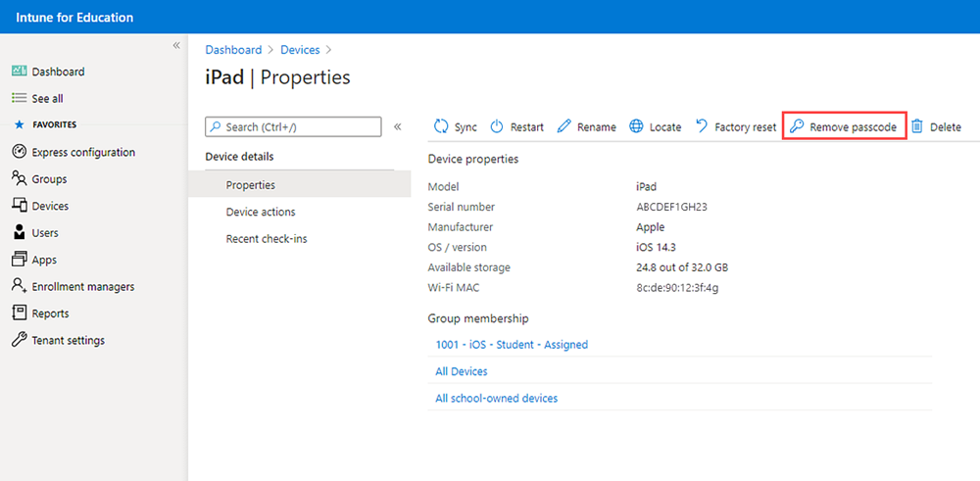Open the See all sidebar item
980x481 pixels.
click(37, 99)
